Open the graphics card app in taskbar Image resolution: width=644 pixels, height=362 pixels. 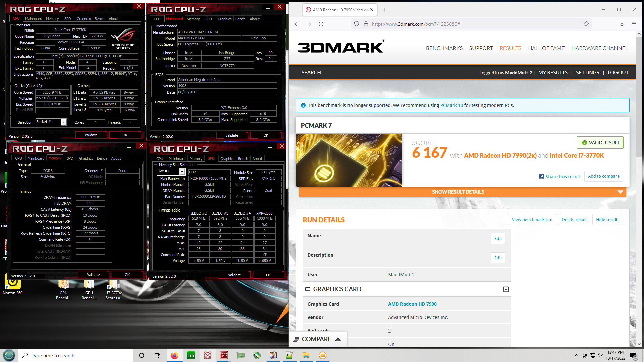(x=240, y=355)
